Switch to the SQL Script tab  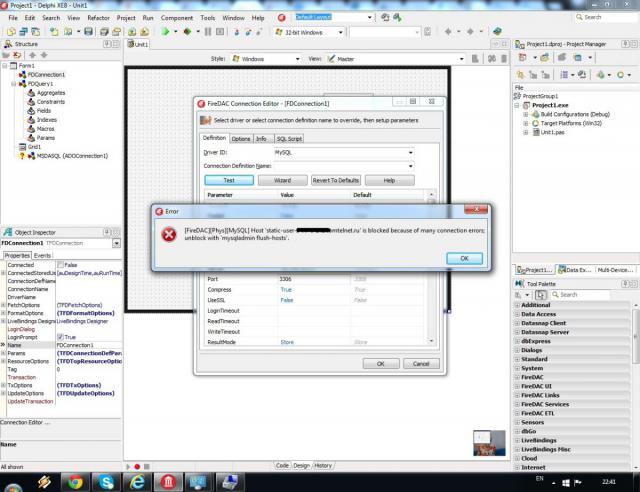tap(289, 139)
